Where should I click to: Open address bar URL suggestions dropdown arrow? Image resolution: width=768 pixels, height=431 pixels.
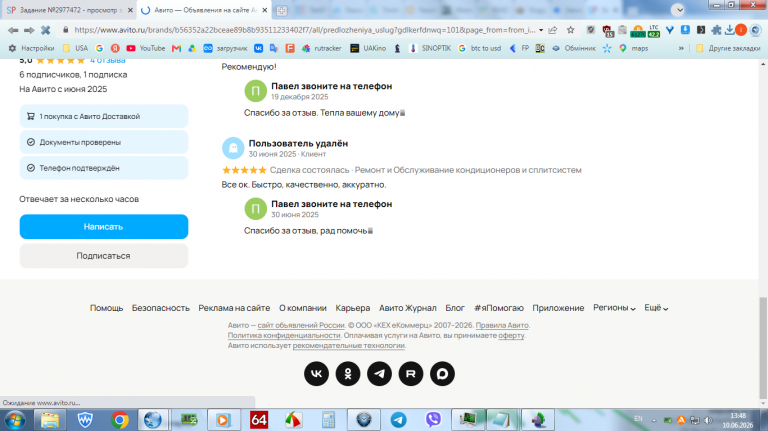pyautogui.click(x=541, y=30)
